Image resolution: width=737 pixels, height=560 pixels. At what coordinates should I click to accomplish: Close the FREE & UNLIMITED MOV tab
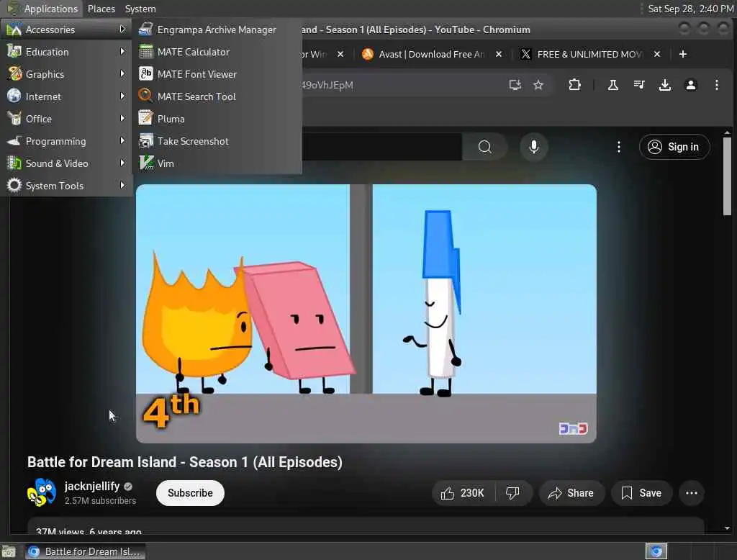tap(657, 54)
